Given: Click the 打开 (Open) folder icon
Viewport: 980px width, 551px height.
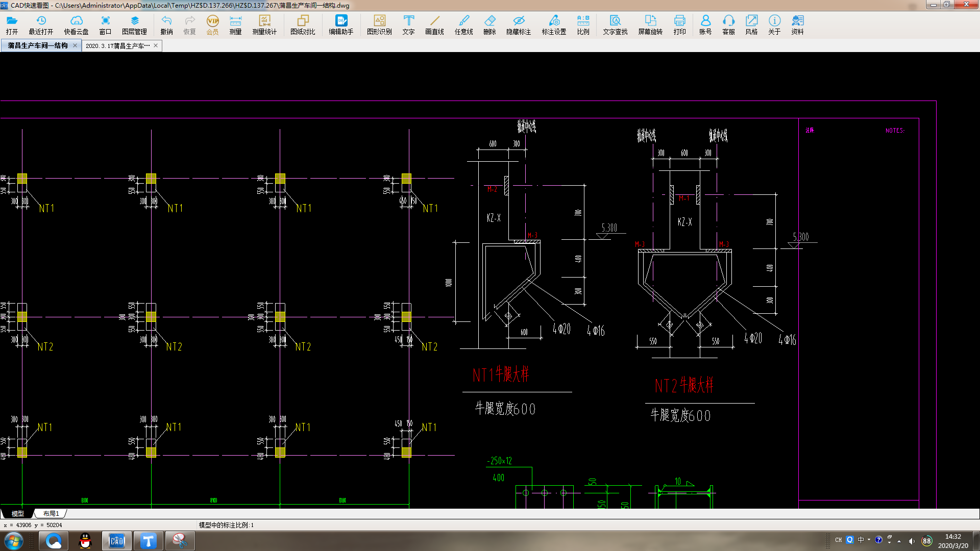Looking at the screenshot, I should pos(12,24).
